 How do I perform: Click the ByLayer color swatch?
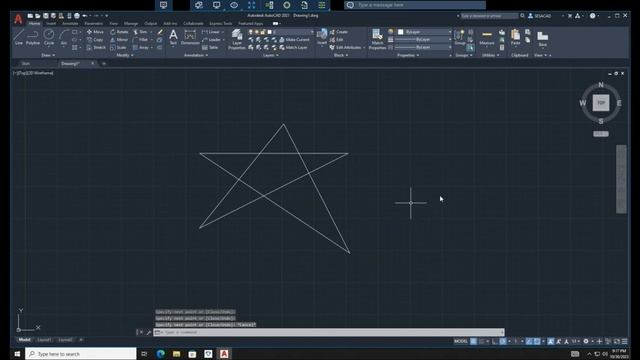(x=401, y=32)
